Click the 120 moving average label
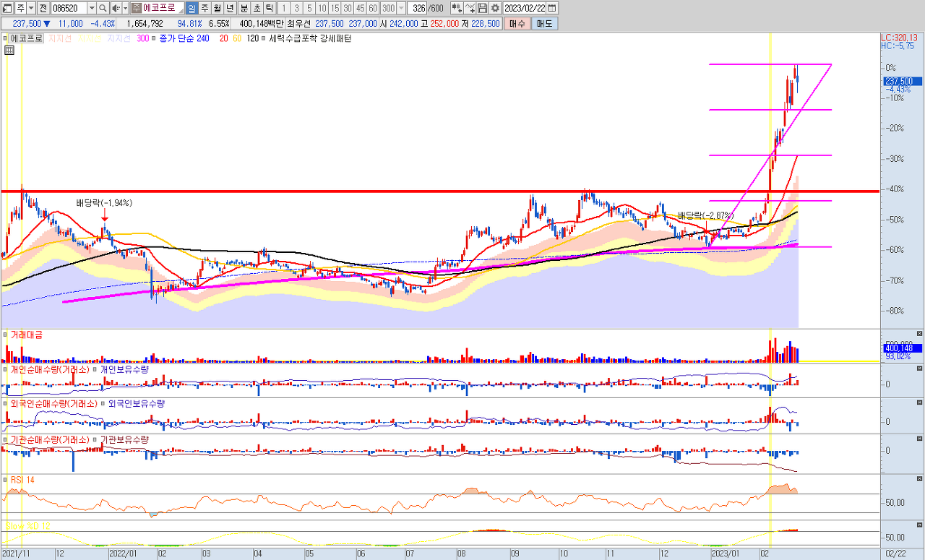925x560 pixels. pyautogui.click(x=252, y=38)
